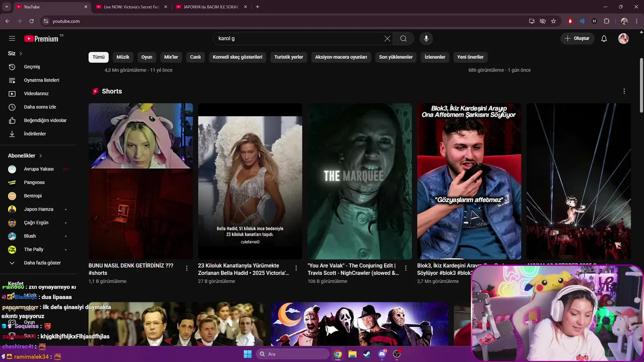Screen dimensions: 644x362
Task: Play the Bella Hadid wings short thumbnail
Action: [x=250, y=182]
